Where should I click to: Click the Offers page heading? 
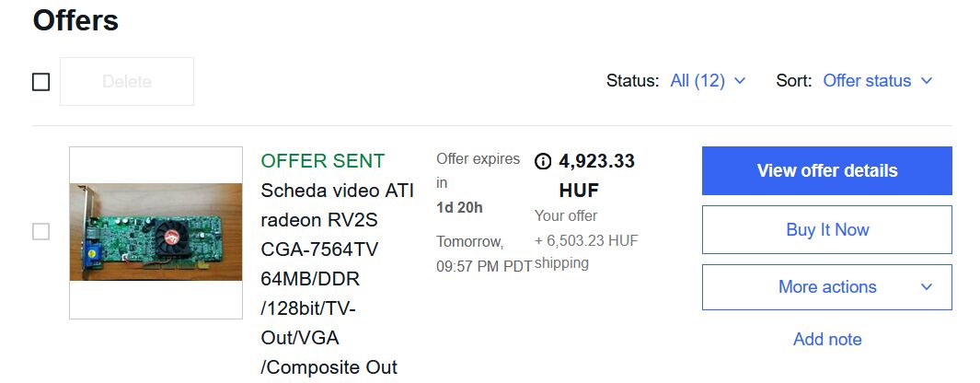75,20
